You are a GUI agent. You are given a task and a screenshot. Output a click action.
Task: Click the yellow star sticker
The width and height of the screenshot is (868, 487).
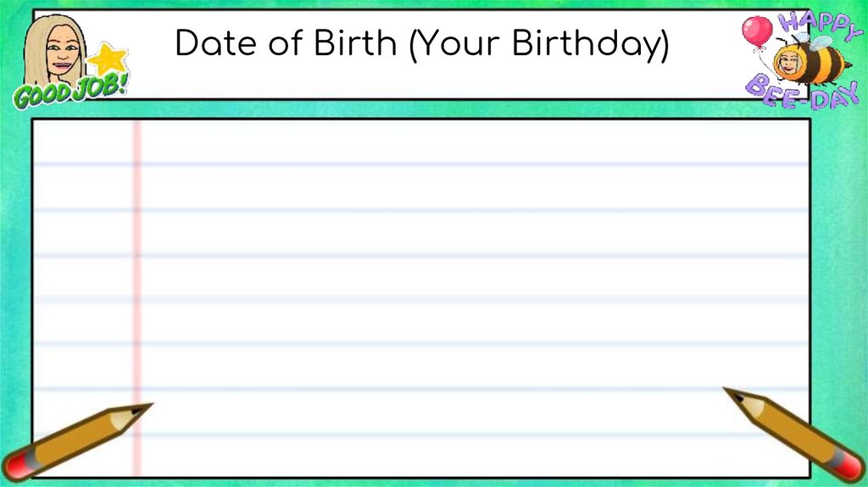107,59
